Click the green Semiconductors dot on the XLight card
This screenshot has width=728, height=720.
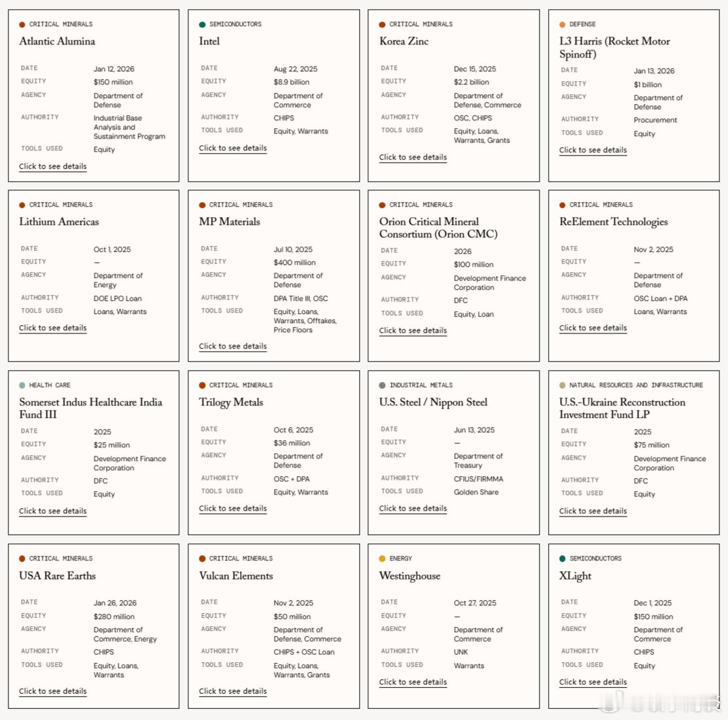[563, 558]
